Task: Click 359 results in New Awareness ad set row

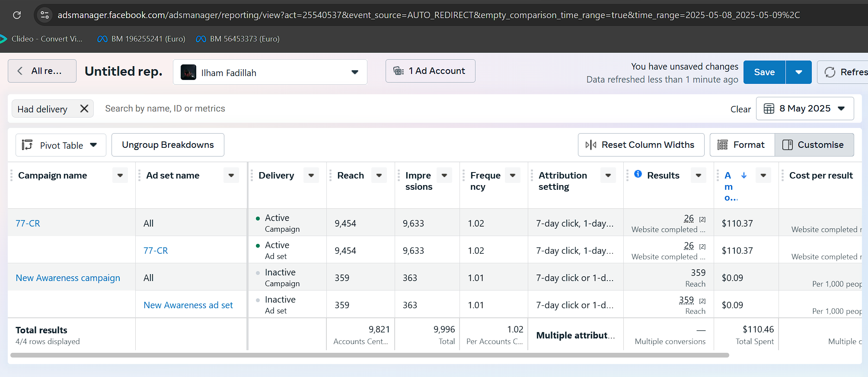Action: (686, 300)
